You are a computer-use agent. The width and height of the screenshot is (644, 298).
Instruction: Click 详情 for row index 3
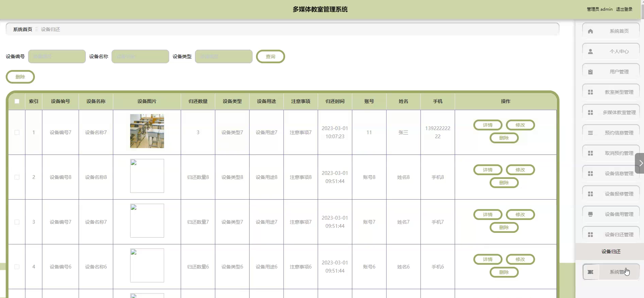(x=488, y=215)
